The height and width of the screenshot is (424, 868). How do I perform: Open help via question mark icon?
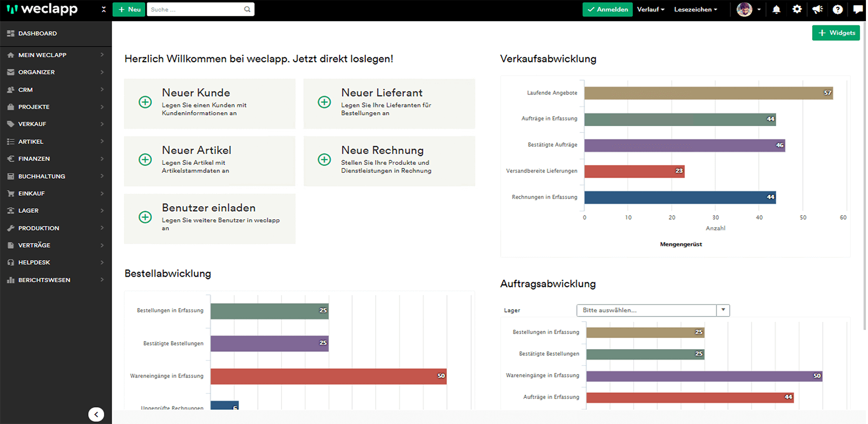838,9
